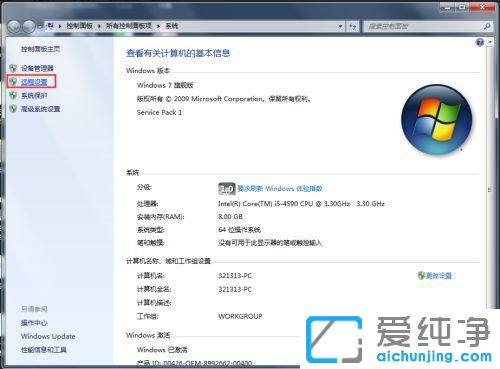Image resolution: width=500 pixels, height=369 pixels.
Task: Click the Intel Core i5-4590 processor value
Action: point(301,203)
